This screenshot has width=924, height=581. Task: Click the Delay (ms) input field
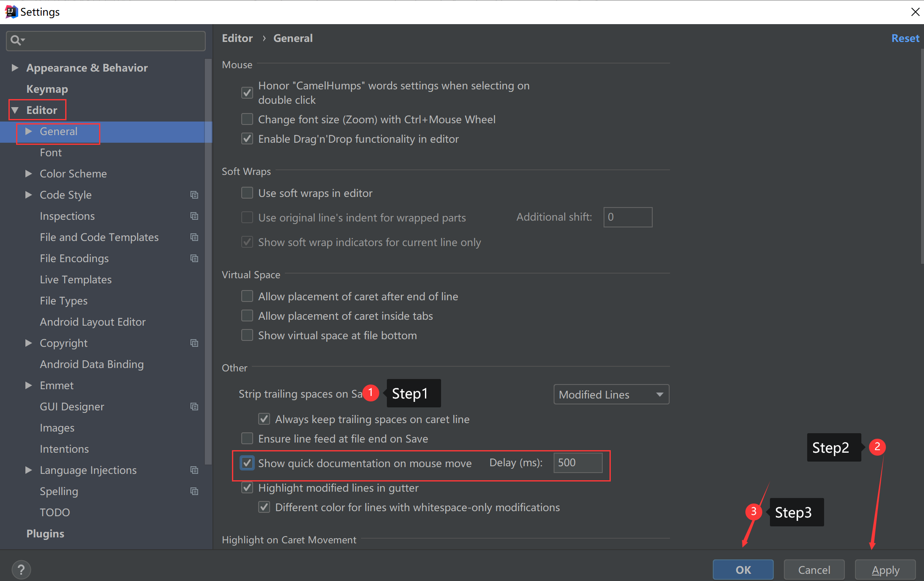coord(577,463)
